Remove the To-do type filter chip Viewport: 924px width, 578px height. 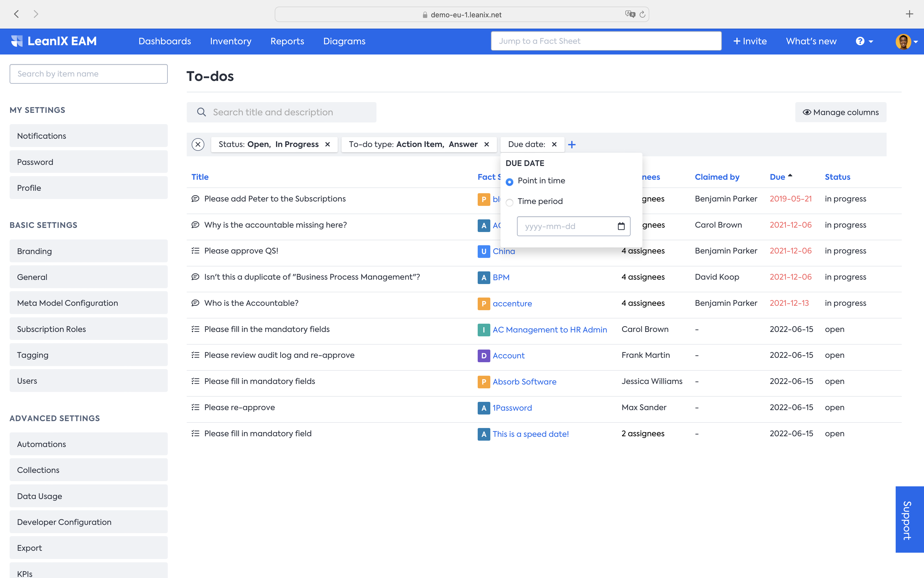[x=486, y=144]
